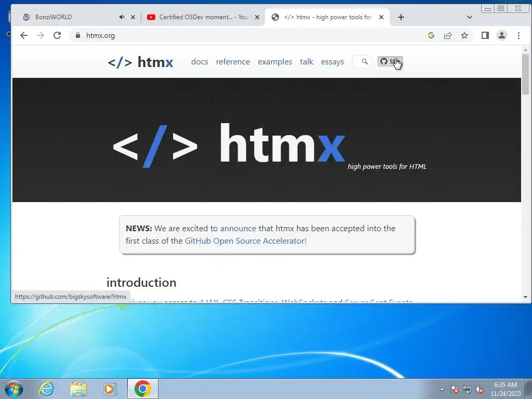This screenshot has height=399, width=532.
Task: Click the page scroll up arrow
Action: coord(526,50)
